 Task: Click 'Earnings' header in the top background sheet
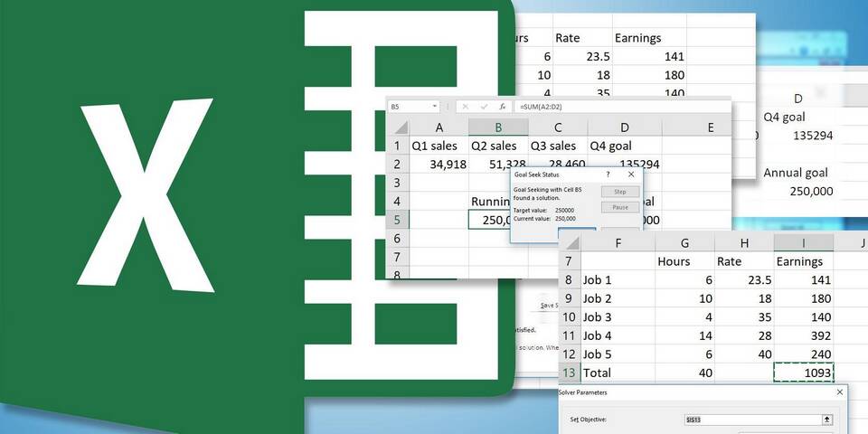tap(649, 38)
